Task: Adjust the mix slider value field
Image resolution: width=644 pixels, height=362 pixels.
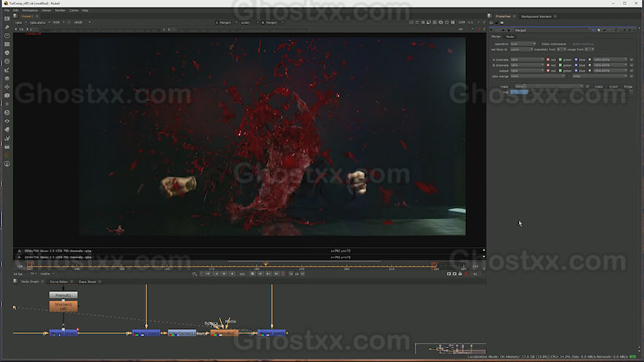Action: 519,92
